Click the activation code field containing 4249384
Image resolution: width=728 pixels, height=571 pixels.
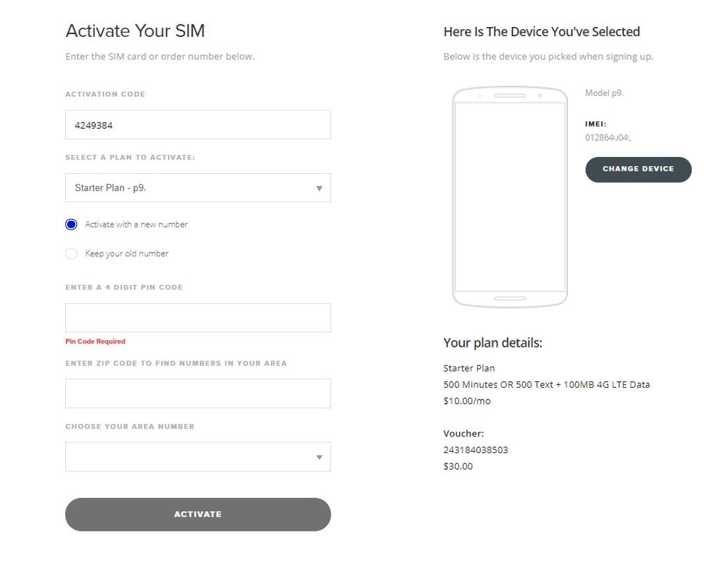point(198,125)
